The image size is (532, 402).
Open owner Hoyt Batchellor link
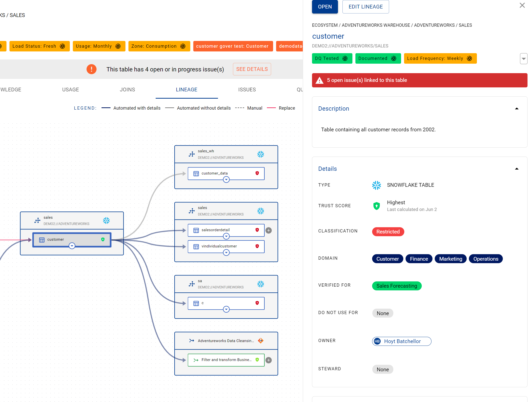[x=402, y=341]
